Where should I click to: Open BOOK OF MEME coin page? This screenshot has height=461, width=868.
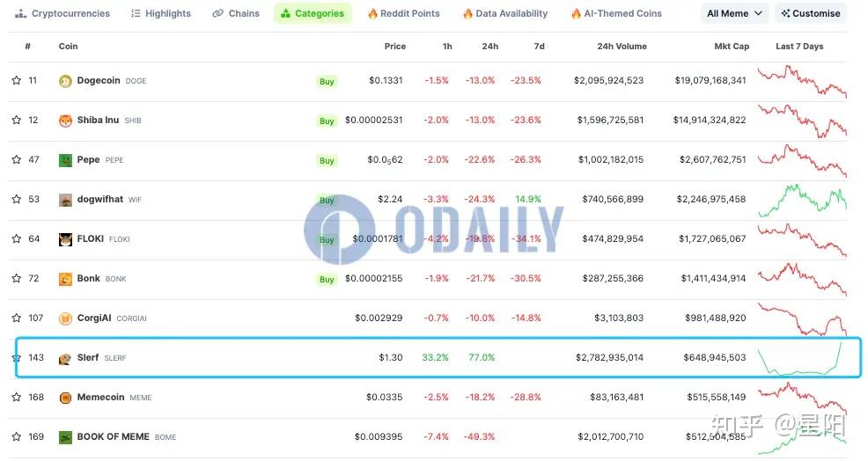(114, 436)
